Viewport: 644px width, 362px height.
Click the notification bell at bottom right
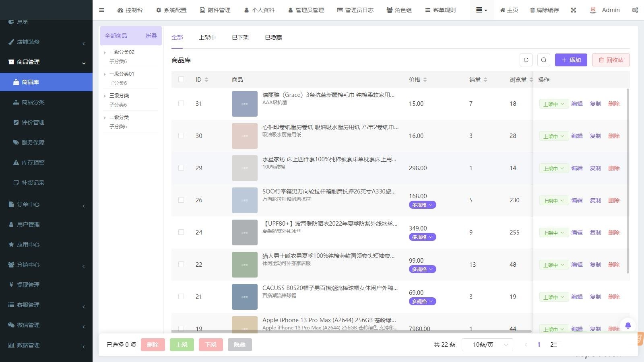click(627, 325)
